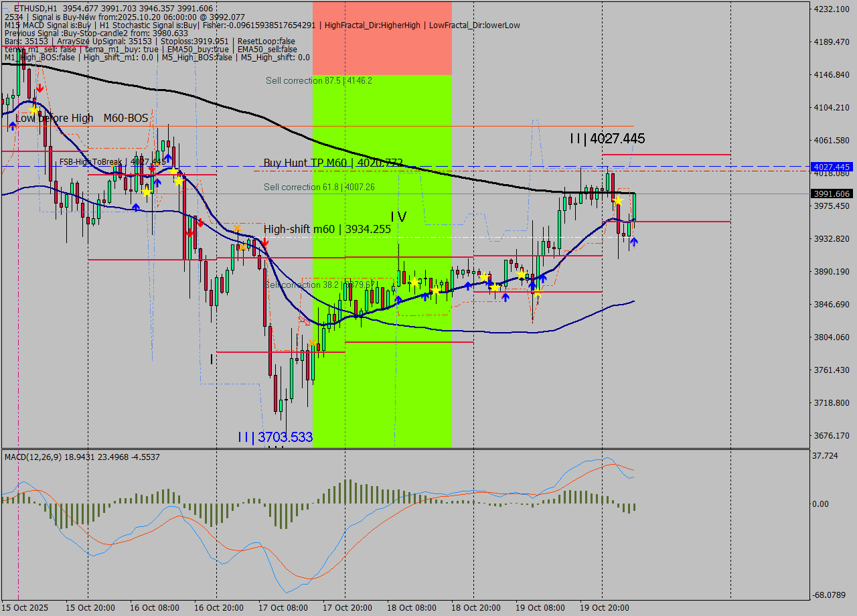Click the orange marker at the 17 Oct swing low
857x616 pixels.
click(x=312, y=342)
